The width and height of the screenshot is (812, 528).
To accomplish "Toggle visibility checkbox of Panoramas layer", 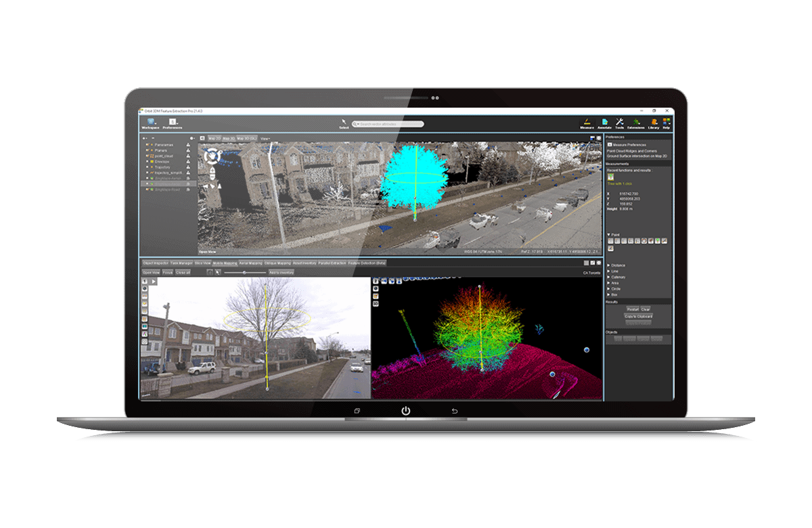I will [148, 144].
